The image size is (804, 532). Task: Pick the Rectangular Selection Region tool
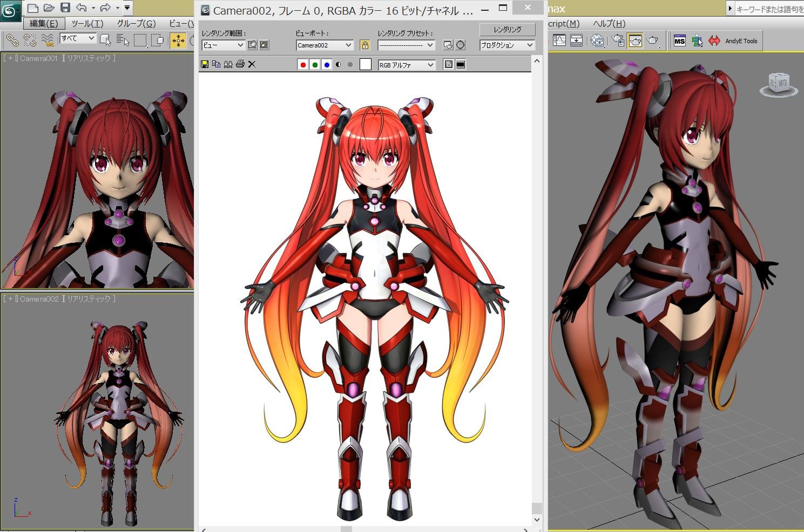(x=140, y=40)
